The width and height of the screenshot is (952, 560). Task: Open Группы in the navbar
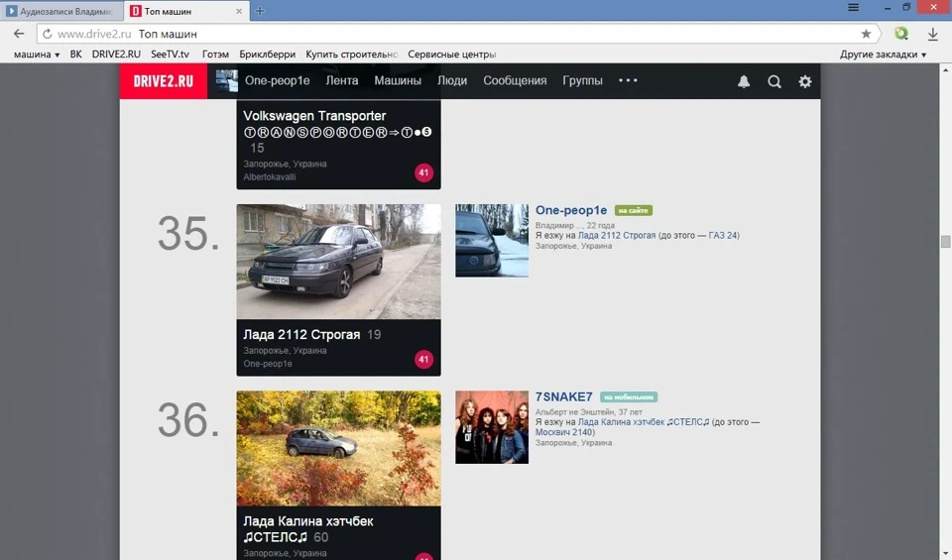(x=582, y=80)
